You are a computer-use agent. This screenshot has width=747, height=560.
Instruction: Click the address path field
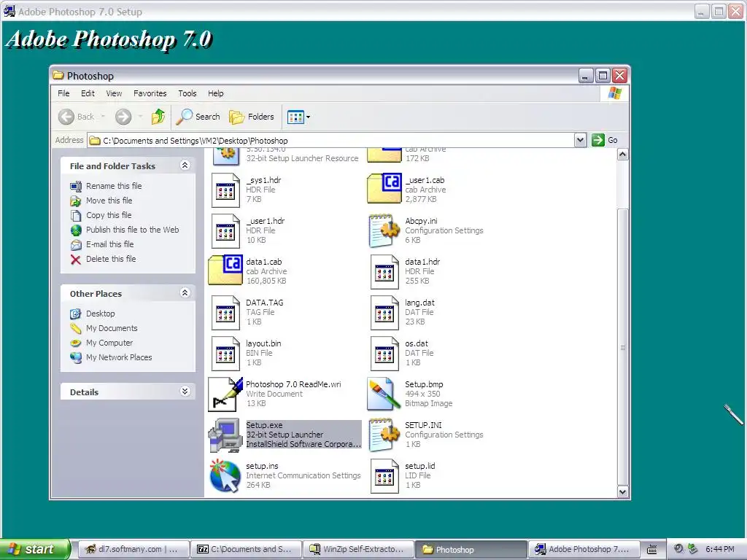click(331, 141)
